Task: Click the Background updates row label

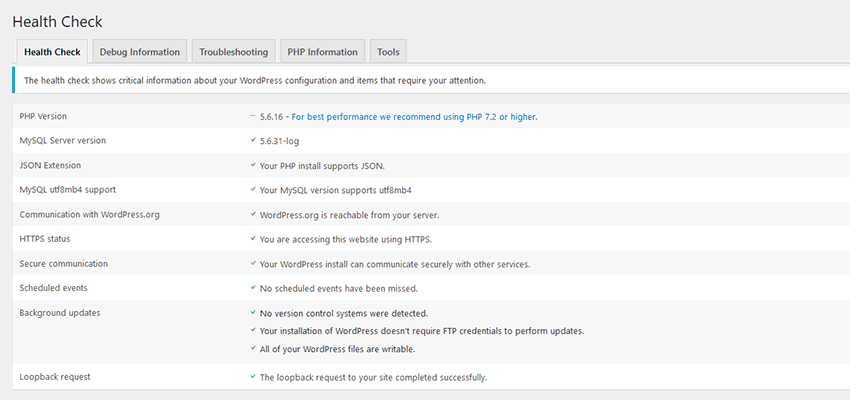Action: [x=62, y=313]
